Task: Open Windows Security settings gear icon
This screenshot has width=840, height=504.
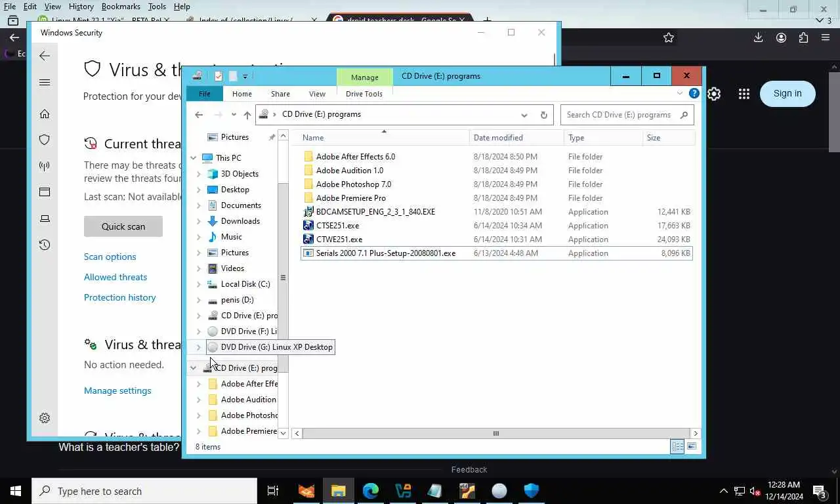Action: pyautogui.click(x=45, y=418)
